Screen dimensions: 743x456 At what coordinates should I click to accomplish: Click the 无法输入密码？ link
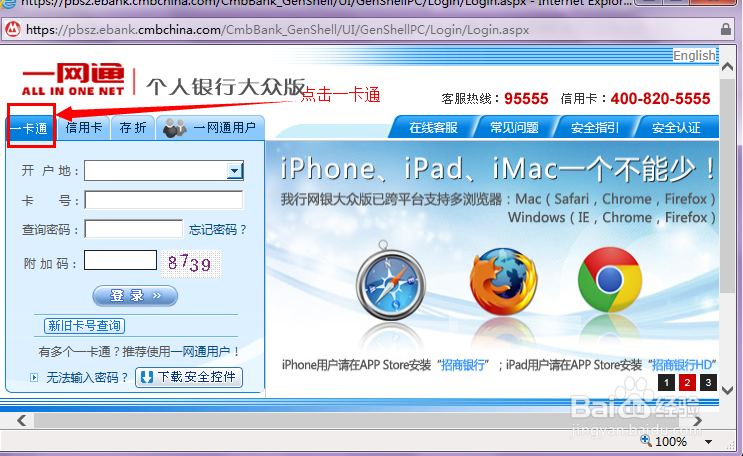(x=87, y=378)
